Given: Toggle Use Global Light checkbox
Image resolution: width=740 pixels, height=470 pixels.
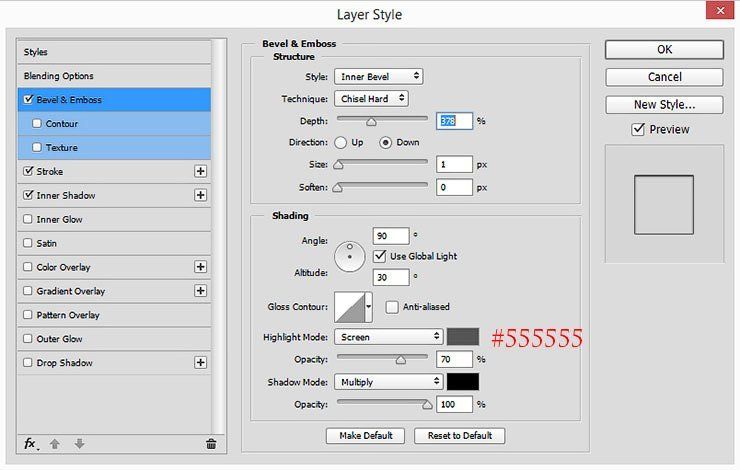Looking at the screenshot, I should [379, 256].
